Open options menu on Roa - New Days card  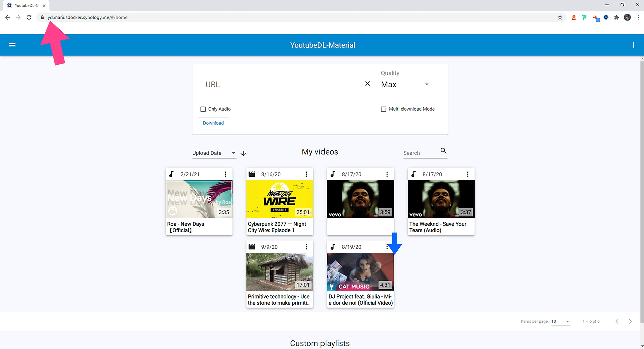pos(225,174)
